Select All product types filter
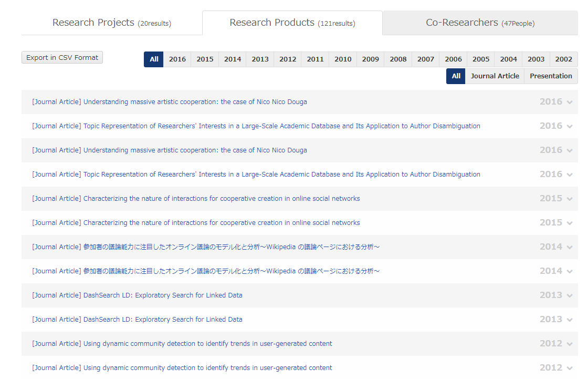Image resolution: width=588 pixels, height=379 pixels. (x=456, y=76)
